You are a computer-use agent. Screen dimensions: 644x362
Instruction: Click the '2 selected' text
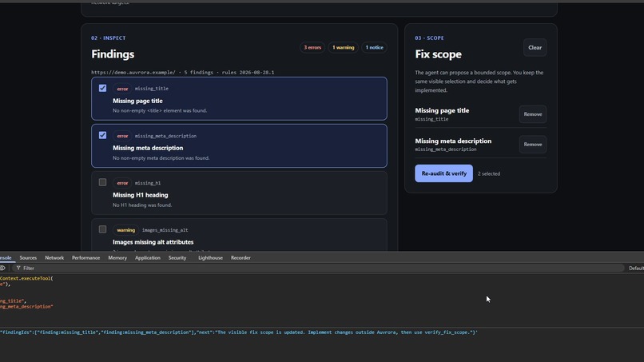[x=489, y=174]
